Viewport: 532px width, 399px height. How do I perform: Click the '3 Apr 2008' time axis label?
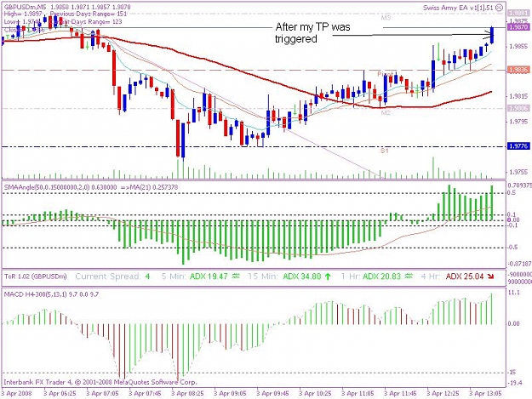[x=17, y=394]
